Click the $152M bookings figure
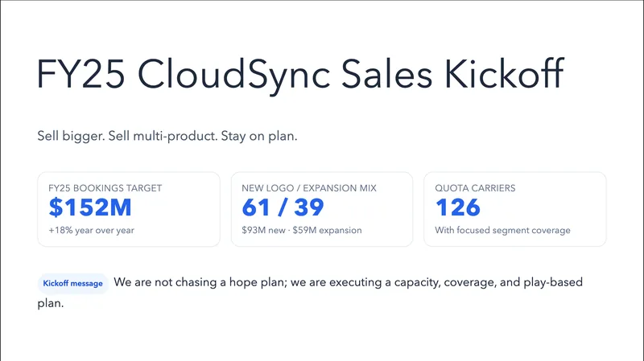The height and width of the screenshot is (361, 644). pos(89,208)
